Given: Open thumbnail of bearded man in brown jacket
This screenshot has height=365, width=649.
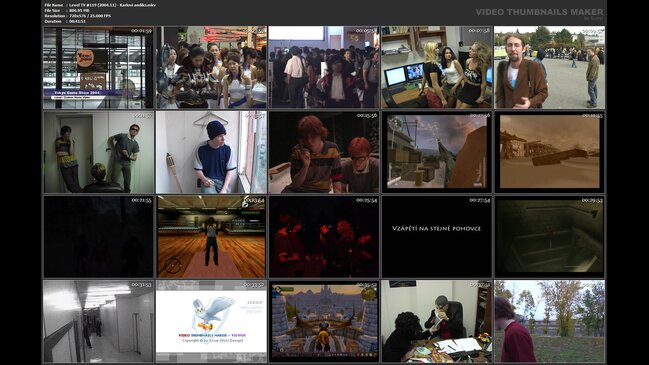Looking at the screenshot, I should (x=550, y=67).
